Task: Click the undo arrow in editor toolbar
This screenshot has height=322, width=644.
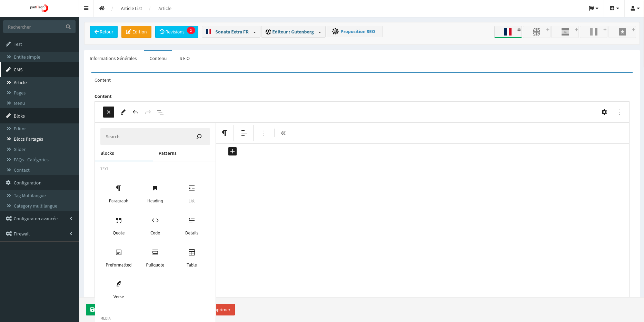Action: (136, 112)
